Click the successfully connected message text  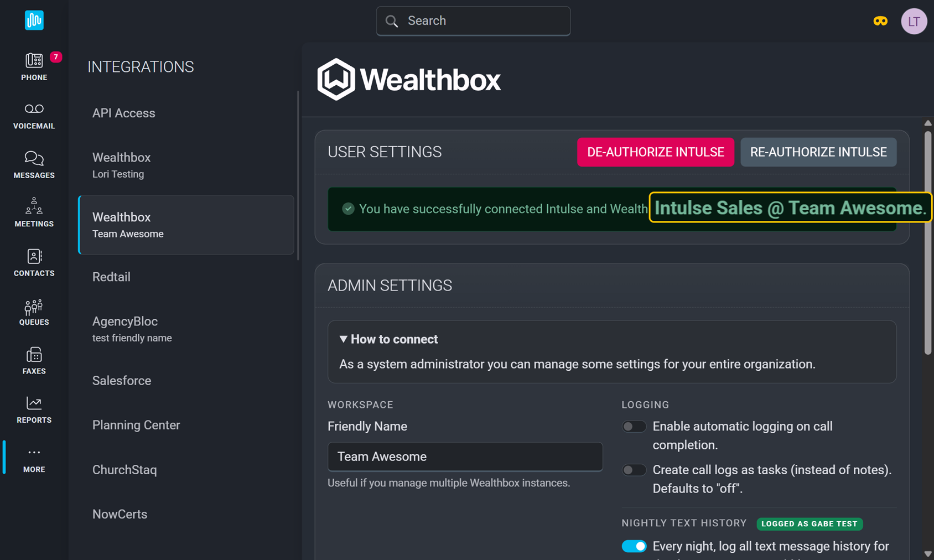coord(503,209)
